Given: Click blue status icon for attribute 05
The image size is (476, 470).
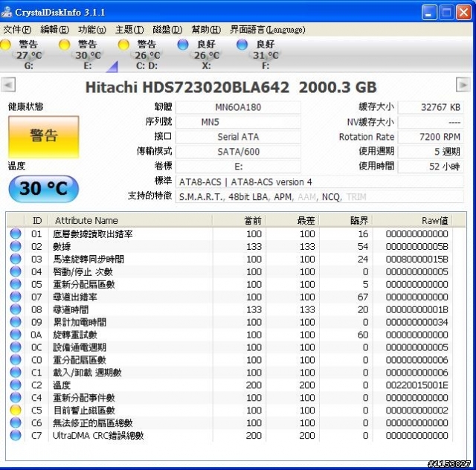Looking at the screenshot, I should click(x=16, y=284).
